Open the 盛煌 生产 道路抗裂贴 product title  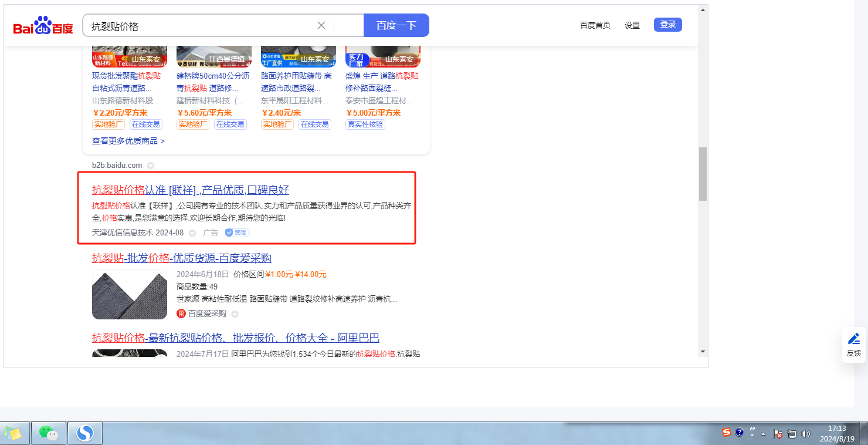coord(382,82)
